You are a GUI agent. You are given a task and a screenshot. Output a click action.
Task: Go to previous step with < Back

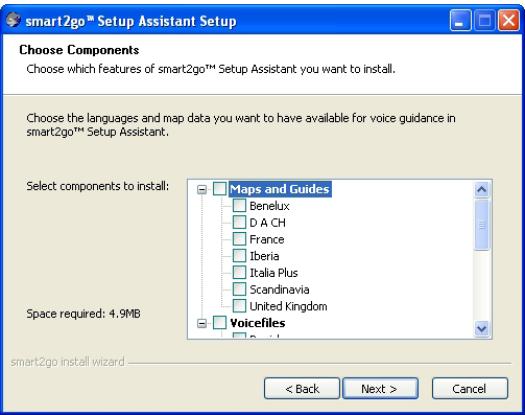coord(302,389)
